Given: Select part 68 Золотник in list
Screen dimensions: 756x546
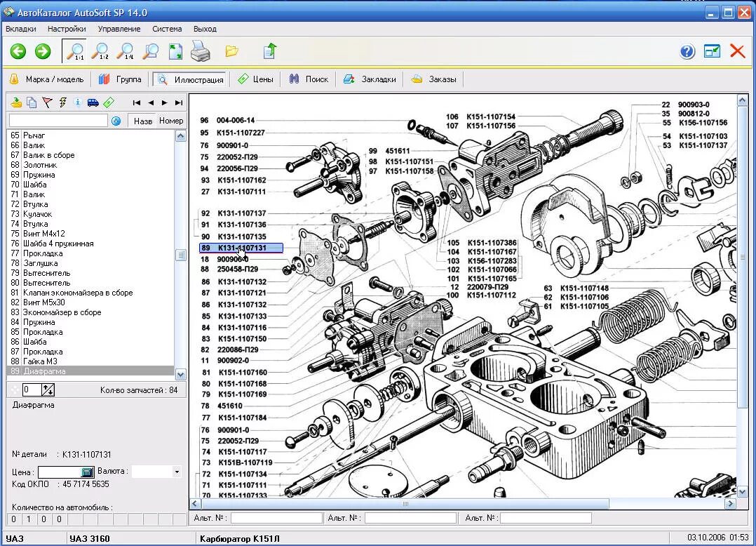Looking at the screenshot, I should [x=90, y=165].
